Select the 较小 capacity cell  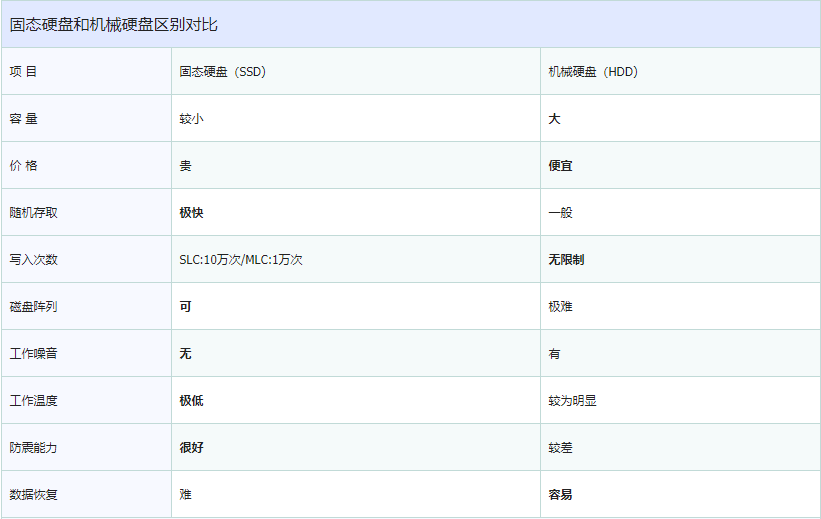pyautogui.click(x=192, y=119)
